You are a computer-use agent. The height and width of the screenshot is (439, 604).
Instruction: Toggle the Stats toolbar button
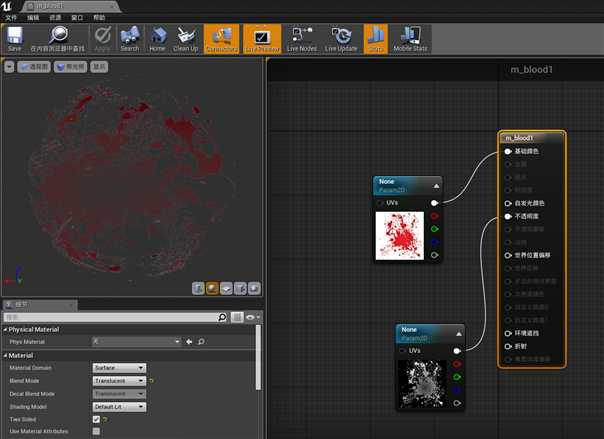point(376,39)
